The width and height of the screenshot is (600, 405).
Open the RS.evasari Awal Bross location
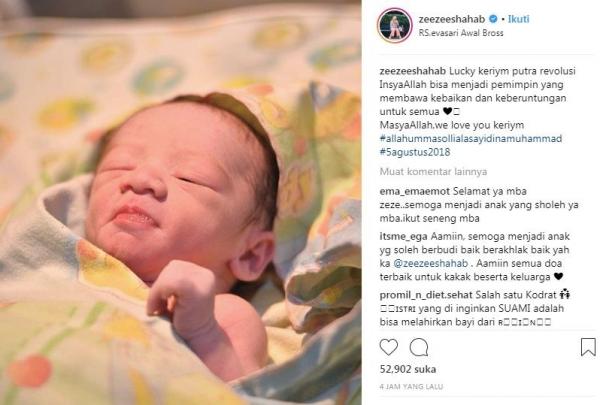pos(461,33)
